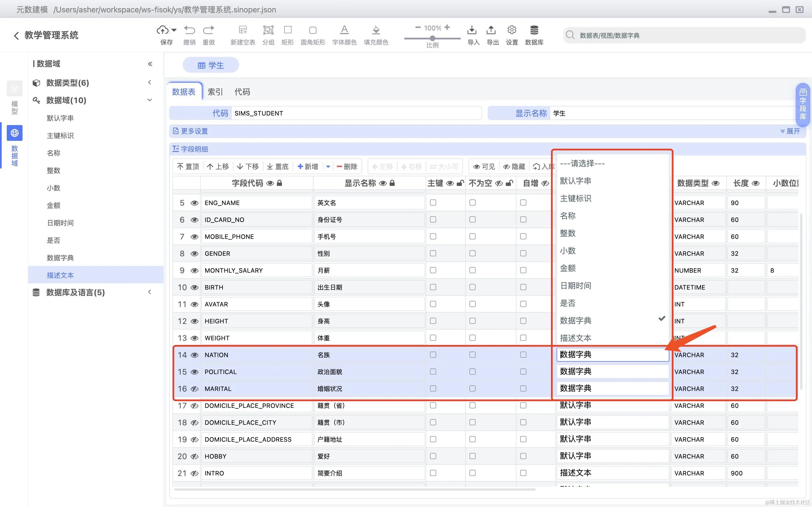
Task: Click the Save cloud icon
Action: tap(163, 30)
